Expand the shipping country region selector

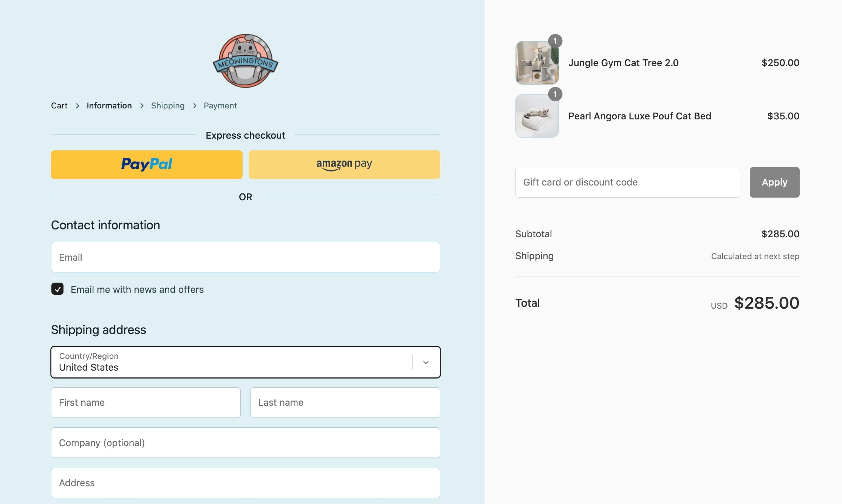tap(426, 362)
